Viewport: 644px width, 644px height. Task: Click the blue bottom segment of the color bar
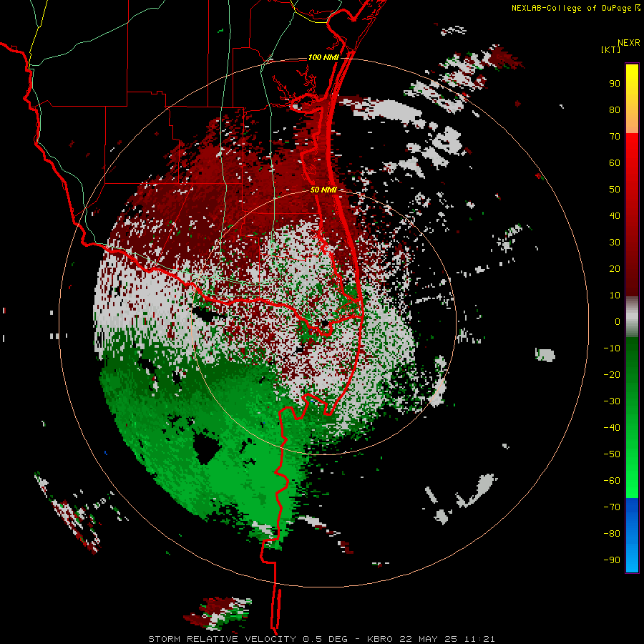[x=632, y=535]
